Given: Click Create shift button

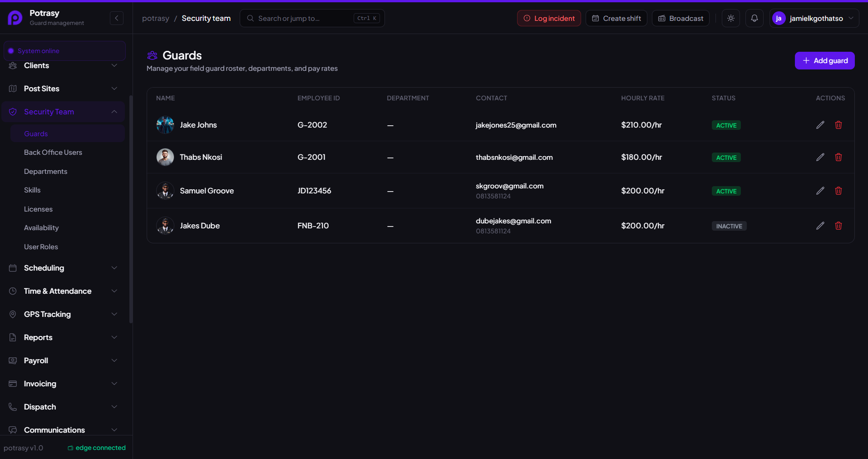Looking at the screenshot, I should coord(616,18).
